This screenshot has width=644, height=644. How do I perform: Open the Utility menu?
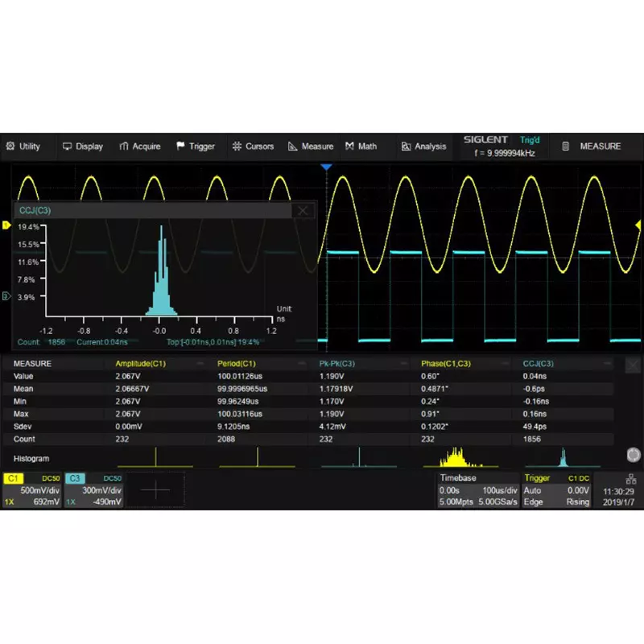pos(23,147)
